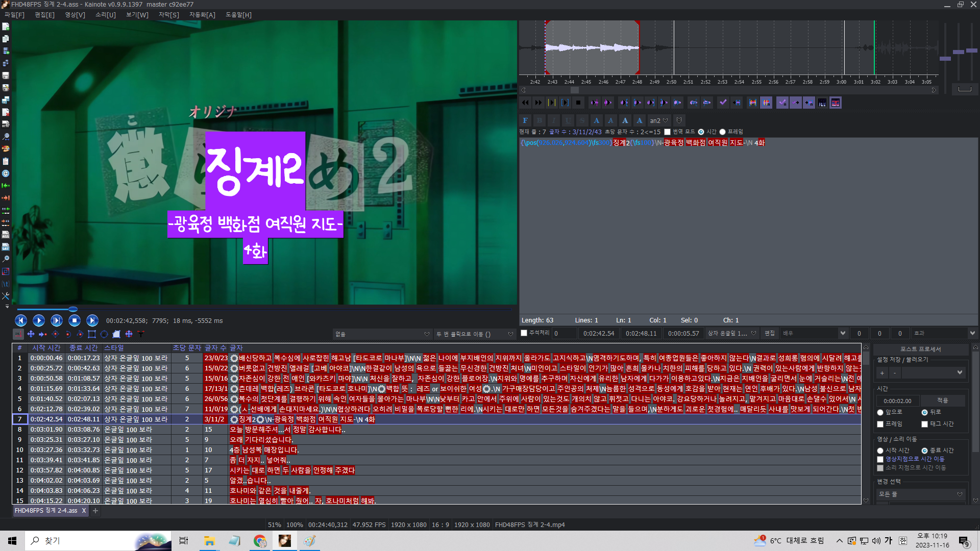The width and height of the screenshot is (980, 551).
Task: Stop video playback with the stop button
Action: point(75,320)
